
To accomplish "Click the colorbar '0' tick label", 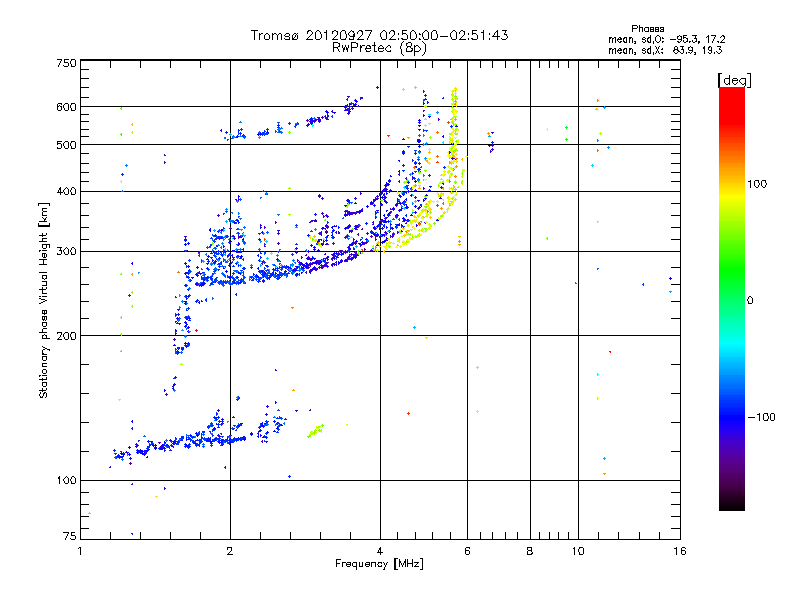I will [750, 301].
